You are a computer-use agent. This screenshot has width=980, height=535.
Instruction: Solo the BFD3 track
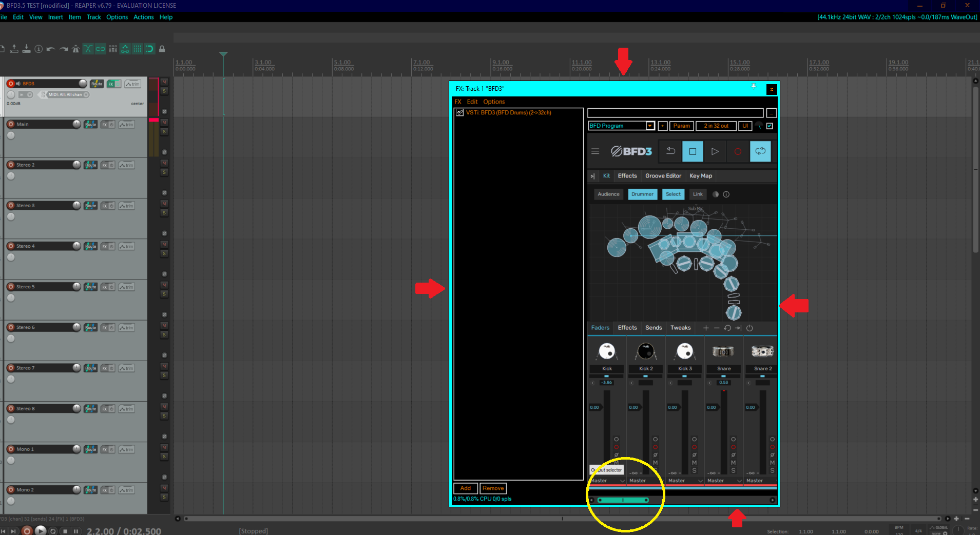164,91
